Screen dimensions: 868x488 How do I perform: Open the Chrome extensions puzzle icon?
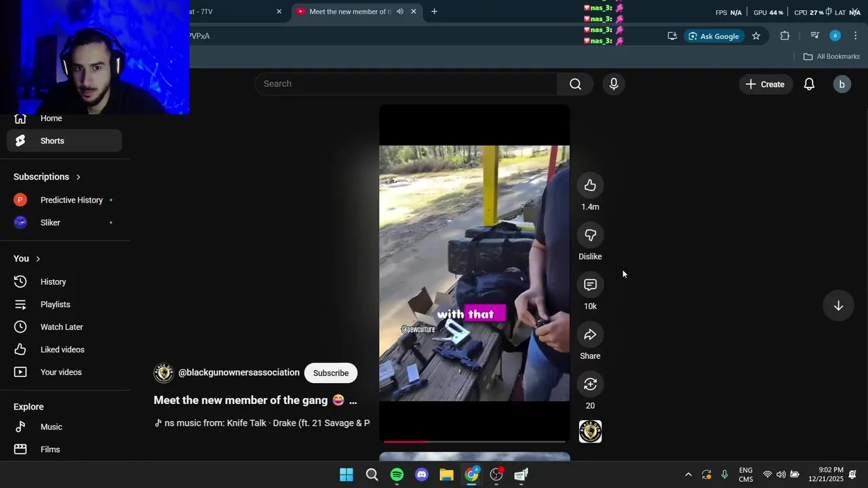785,36
